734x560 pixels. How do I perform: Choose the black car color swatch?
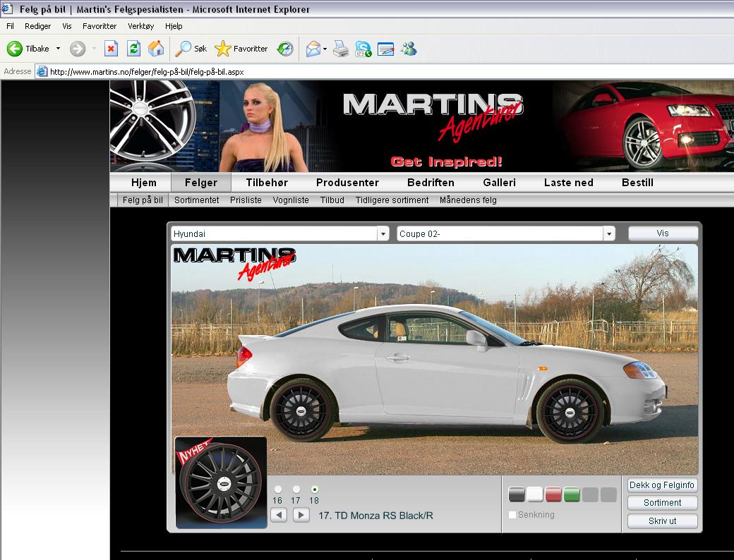(x=517, y=494)
